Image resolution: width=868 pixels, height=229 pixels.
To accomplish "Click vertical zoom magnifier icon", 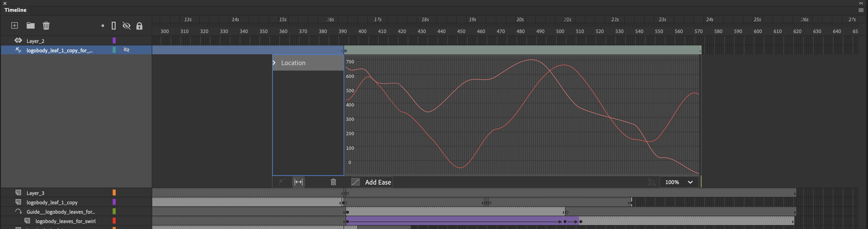I will tap(652, 183).
